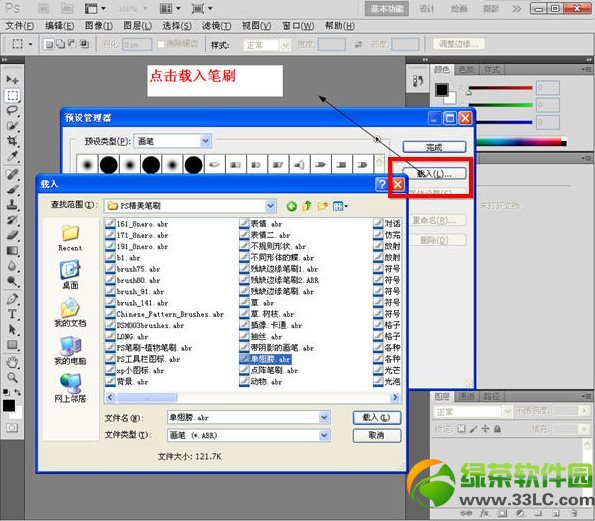Screen dimensions: 595x521
Task: Choose Subtract from Selection mode
Action: 72,44
